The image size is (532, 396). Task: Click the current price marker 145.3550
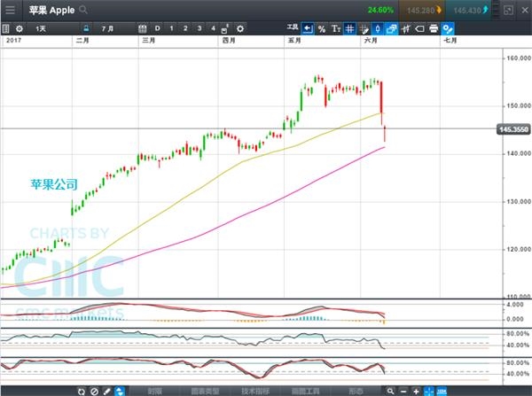513,129
